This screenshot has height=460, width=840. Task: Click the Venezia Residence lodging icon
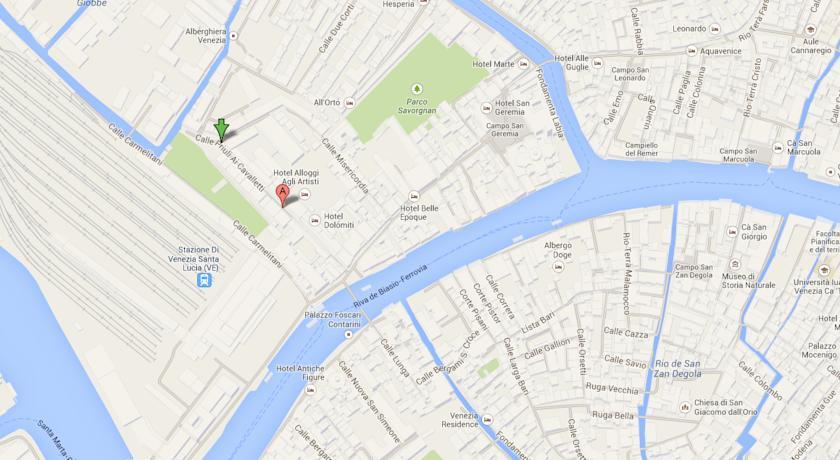click(x=487, y=420)
